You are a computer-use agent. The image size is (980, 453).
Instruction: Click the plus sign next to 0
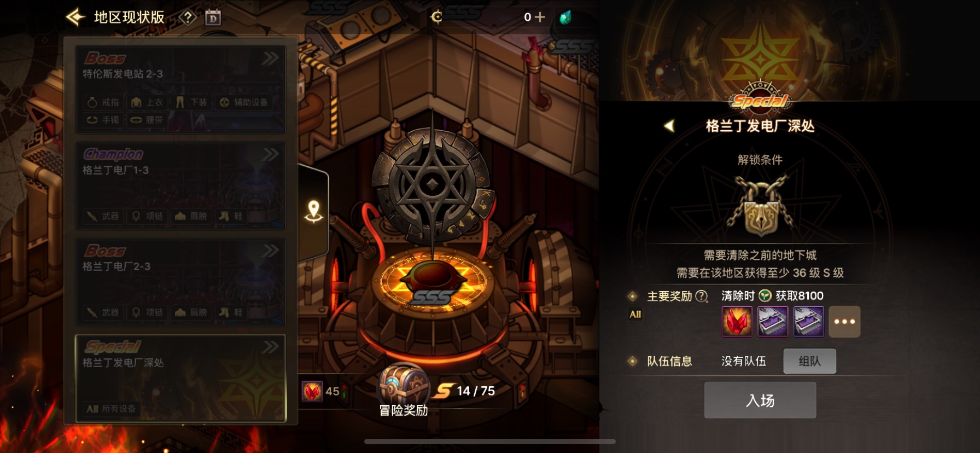[540, 17]
